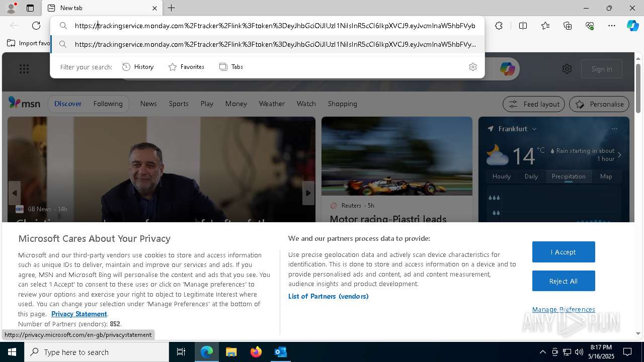Show next story in carousel
This screenshot has height=362, width=644.
click(308, 193)
